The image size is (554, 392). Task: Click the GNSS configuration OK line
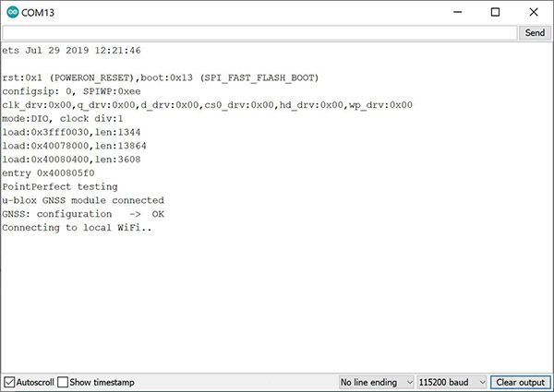[83, 214]
